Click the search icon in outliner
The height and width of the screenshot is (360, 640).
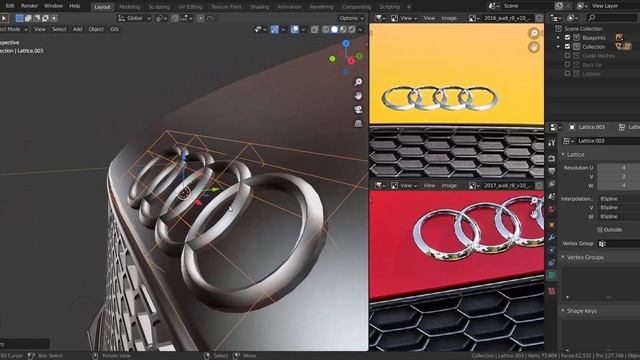(x=591, y=18)
